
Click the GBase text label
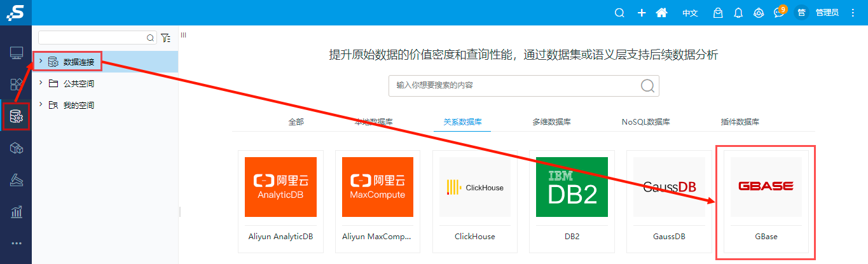pos(766,236)
